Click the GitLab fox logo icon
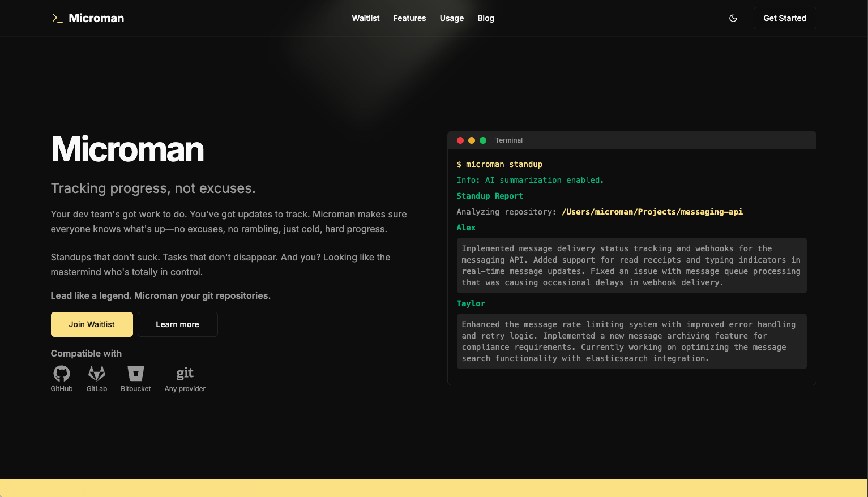868x497 pixels. [x=97, y=374]
